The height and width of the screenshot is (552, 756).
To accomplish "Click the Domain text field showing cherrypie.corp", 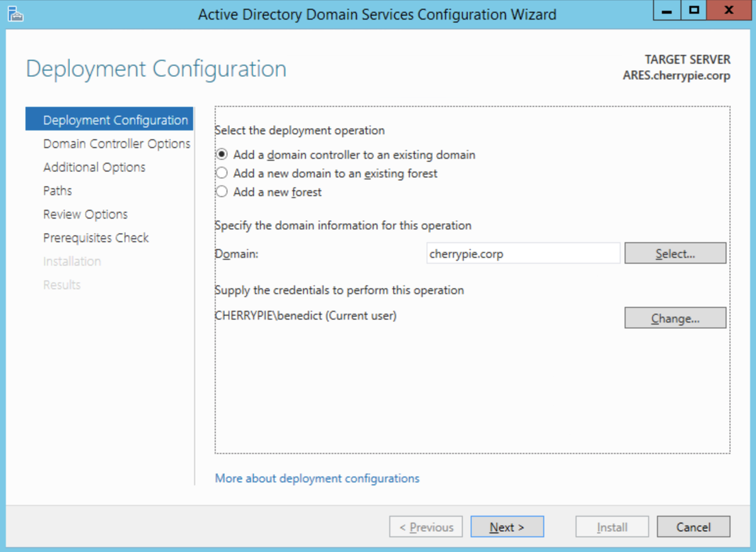I will 523,253.
